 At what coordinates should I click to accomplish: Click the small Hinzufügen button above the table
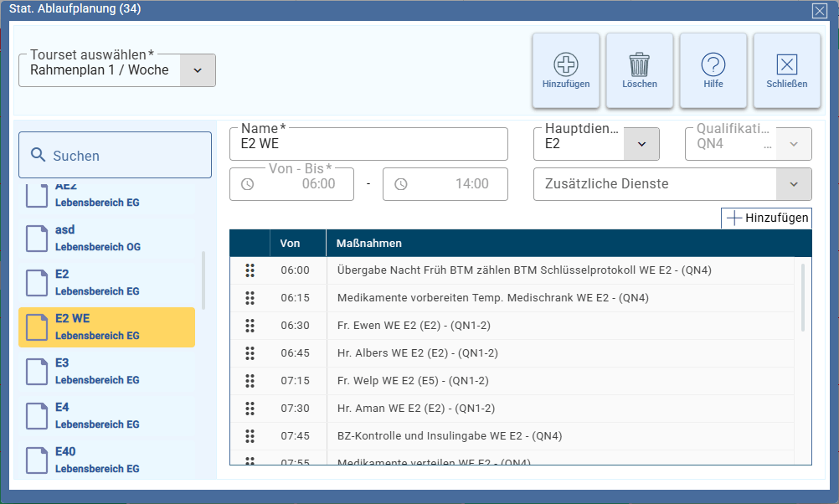point(766,218)
